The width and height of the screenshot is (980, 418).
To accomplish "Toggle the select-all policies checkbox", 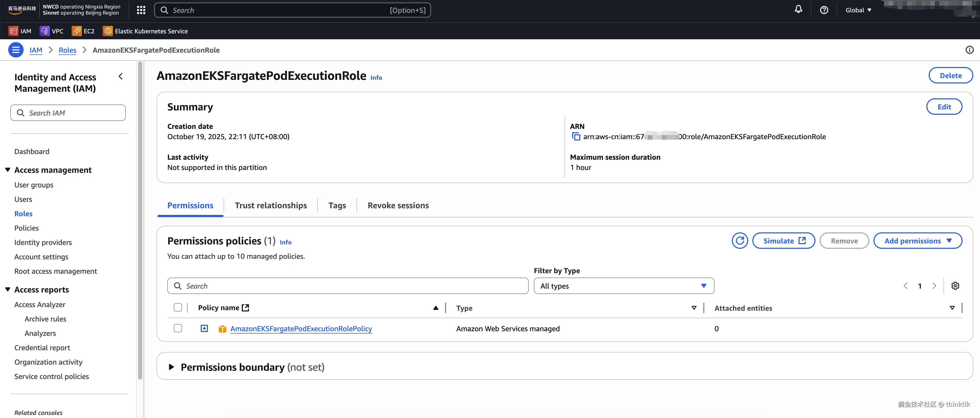I will tap(178, 308).
